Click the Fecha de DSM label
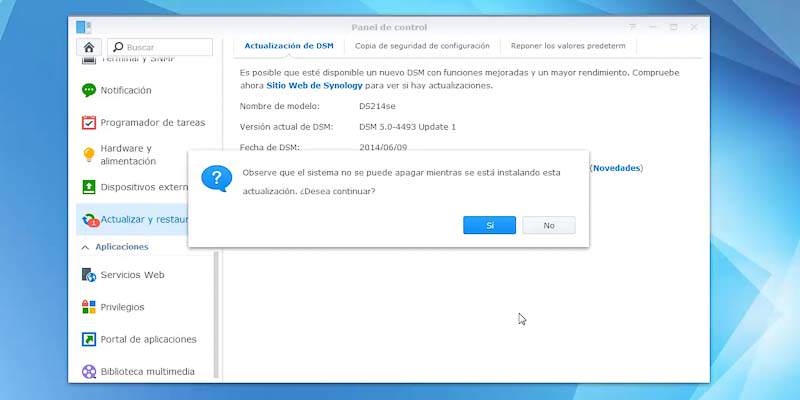The height and width of the screenshot is (400, 800). pyautogui.click(x=269, y=147)
